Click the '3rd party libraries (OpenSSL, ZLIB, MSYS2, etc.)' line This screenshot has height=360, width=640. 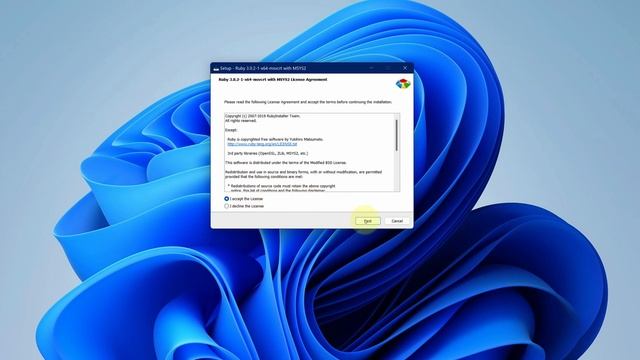click(x=268, y=153)
